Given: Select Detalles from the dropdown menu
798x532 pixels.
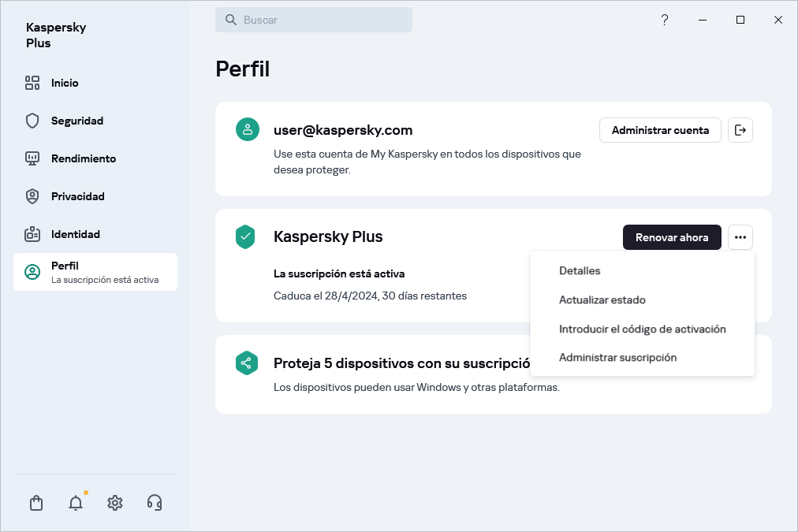Looking at the screenshot, I should pos(580,271).
